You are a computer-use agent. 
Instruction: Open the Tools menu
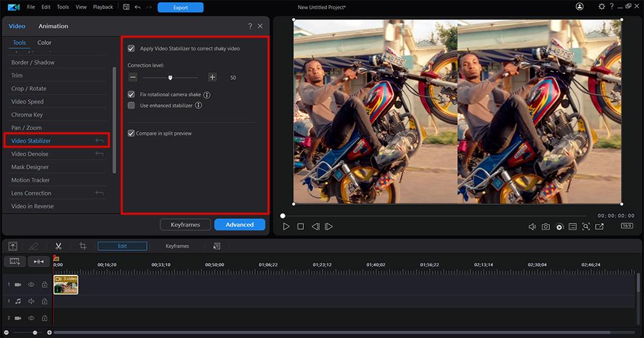coord(63,7)
